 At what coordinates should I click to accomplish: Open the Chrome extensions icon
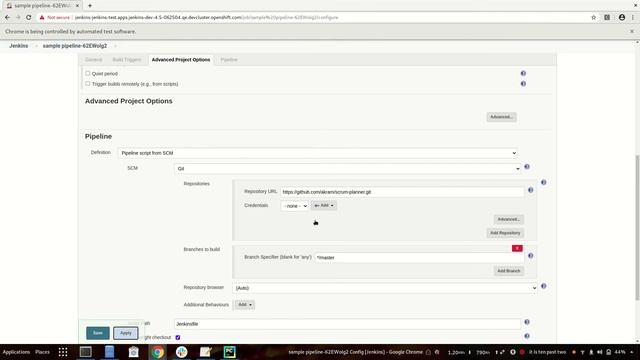pyautogui.click(x=607, y=18)
